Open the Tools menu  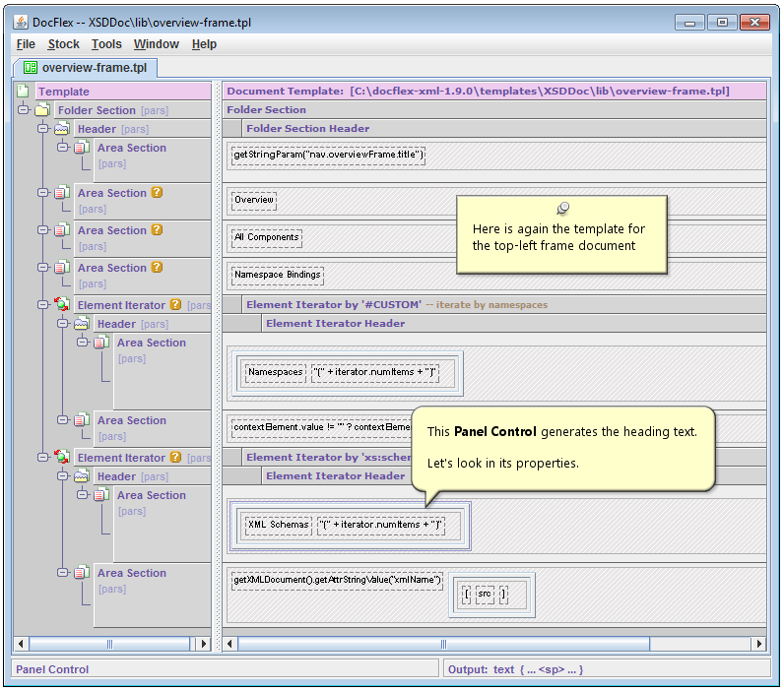pos(106,44)
